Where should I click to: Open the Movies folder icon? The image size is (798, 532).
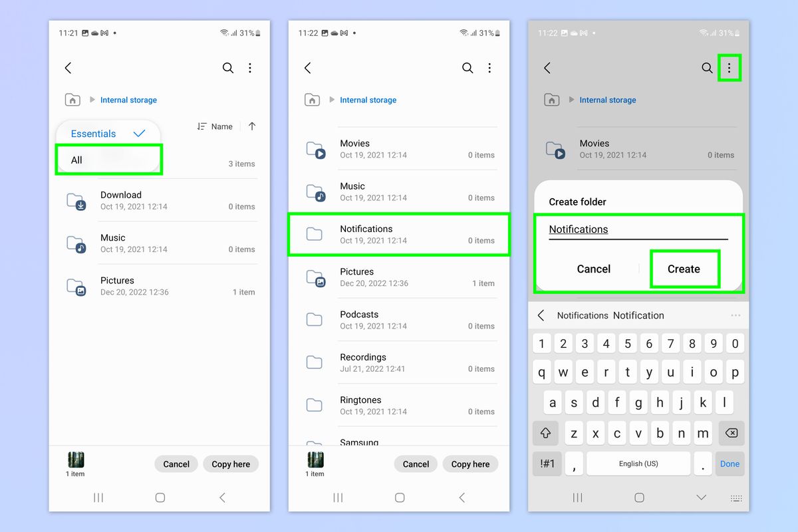pyautogui.click(x=315, y=149)
